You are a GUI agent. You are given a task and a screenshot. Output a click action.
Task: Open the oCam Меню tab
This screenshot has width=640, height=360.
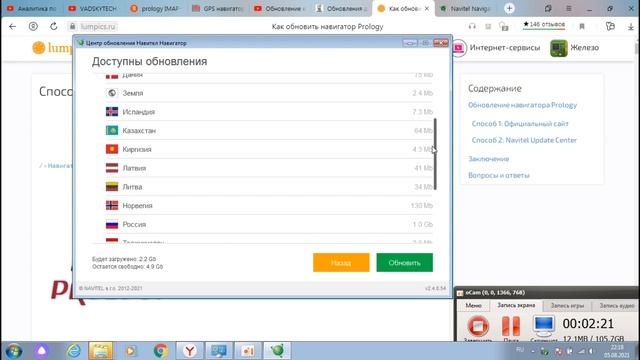coord(473,305)
